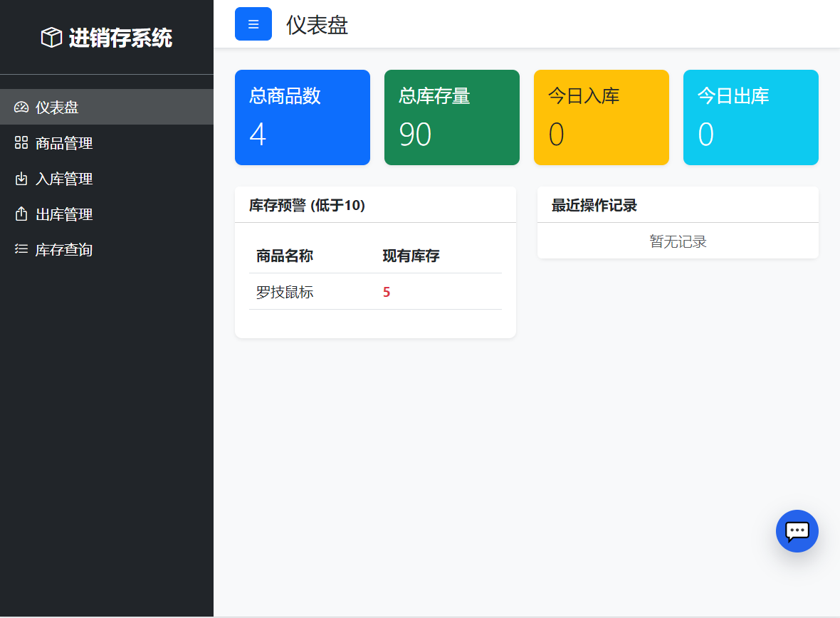Screen dimensions: 840x618
Task: Click the 罗技鼠标 product name in warning table
Action: point(284,292)
